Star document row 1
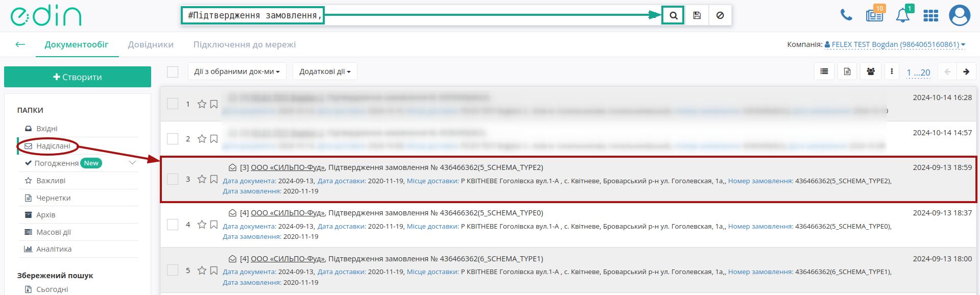The height and width of the screenshot is (295, 980). click(x=202, y=104)
